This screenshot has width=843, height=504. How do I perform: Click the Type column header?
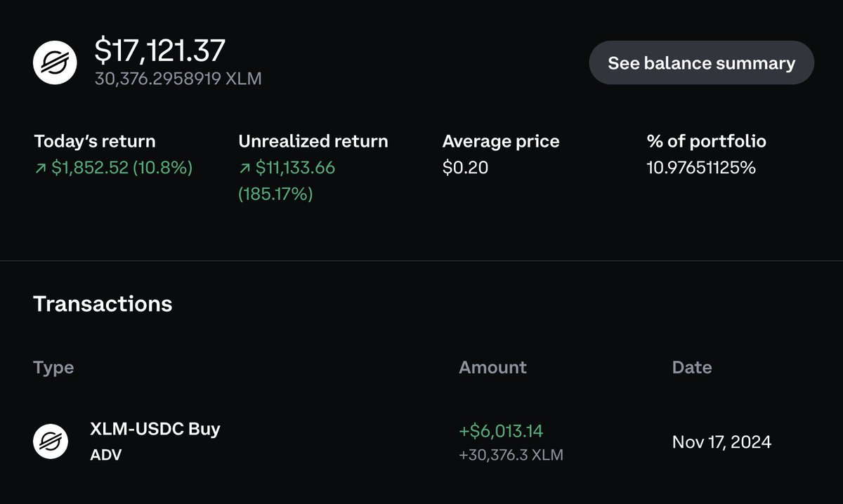[53, 367]
